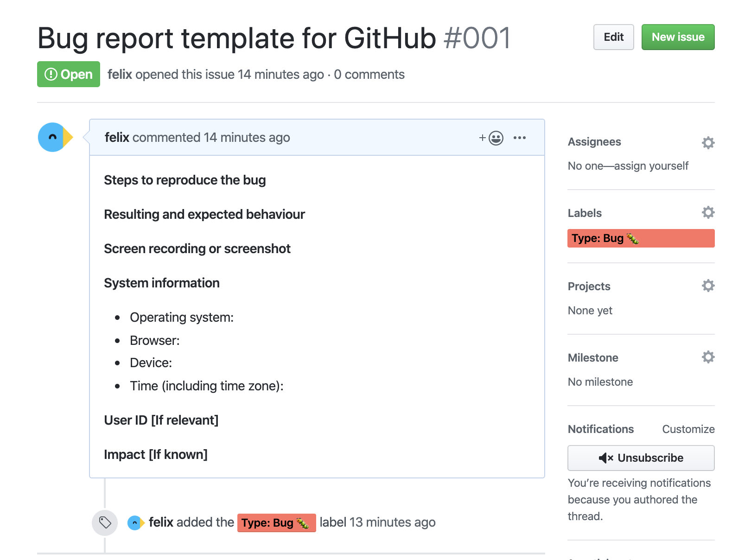This screenshot has width=751, height=560.
Task: Click felix username in comment header
Action: (x=117, y=138)
